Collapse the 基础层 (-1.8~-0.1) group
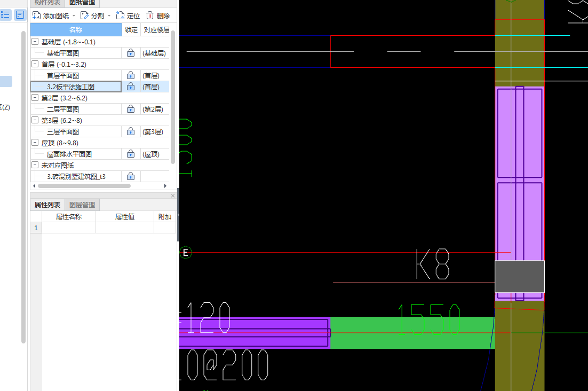The image size is (588, 391). click(35, 42)
